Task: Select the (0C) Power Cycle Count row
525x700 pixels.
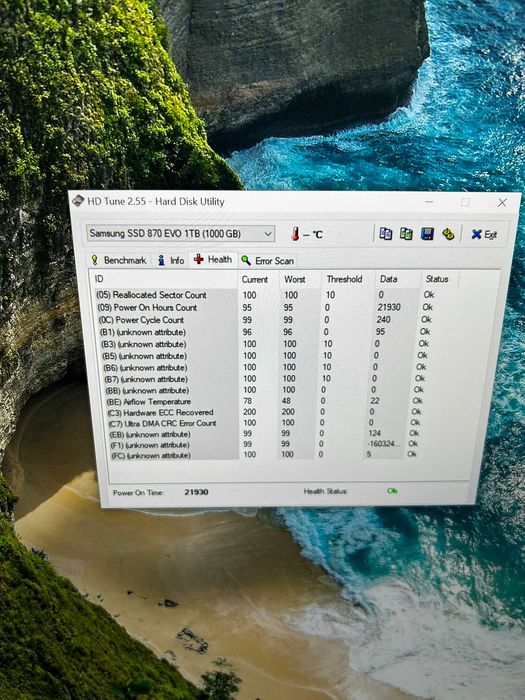Action: (x=266, y=320)
